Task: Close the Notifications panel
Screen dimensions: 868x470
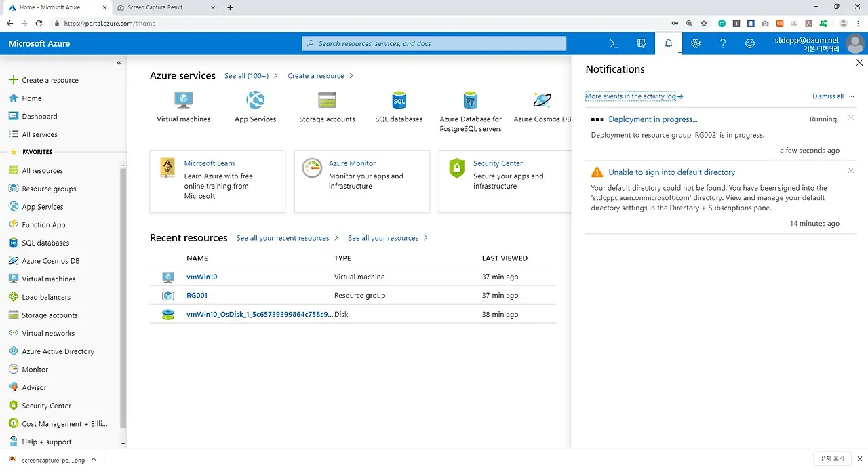Action: click(x=859, y=62)
